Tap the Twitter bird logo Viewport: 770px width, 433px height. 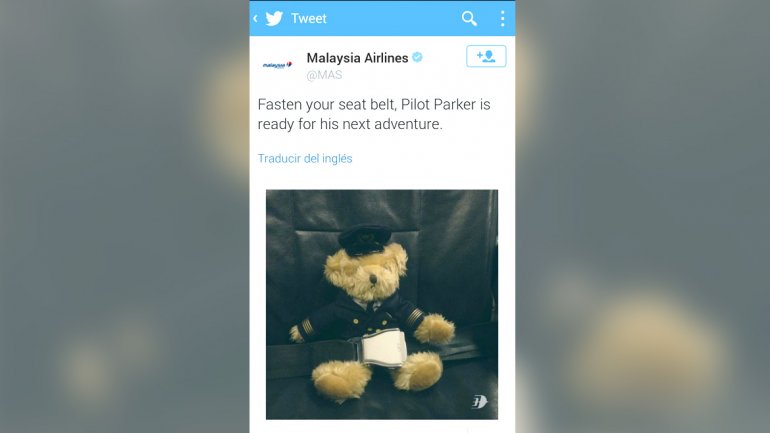[274, 19]
